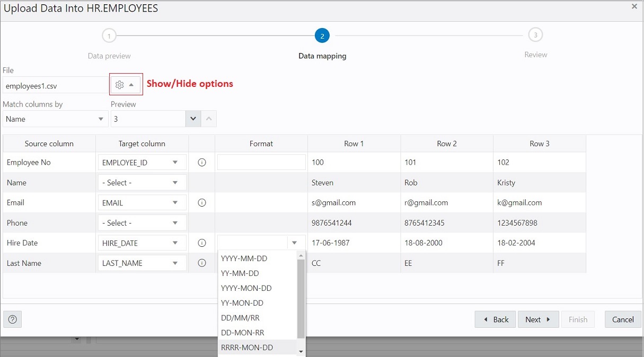Click the step 3 Review circle
Viewport: 644px width, 357px height.
535,35
